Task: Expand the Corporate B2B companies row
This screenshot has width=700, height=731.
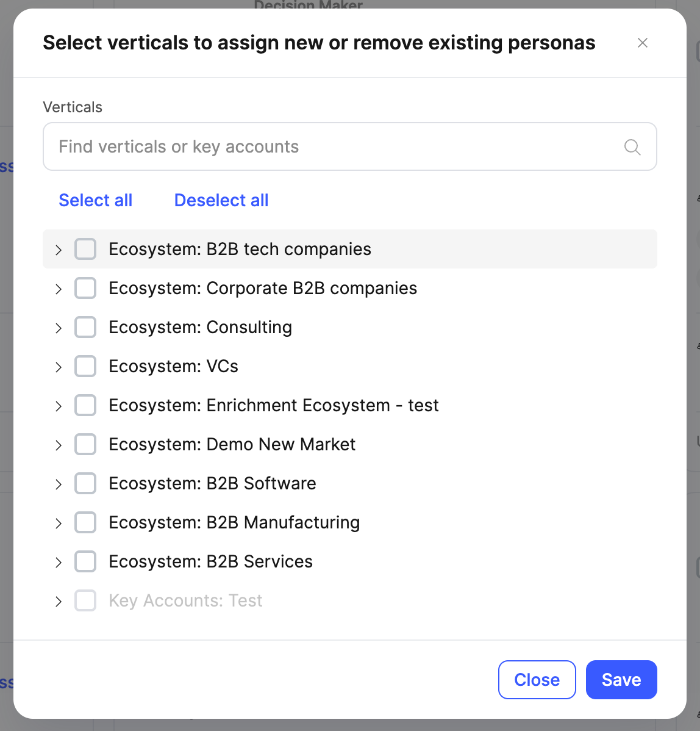Action: point(59,289)
